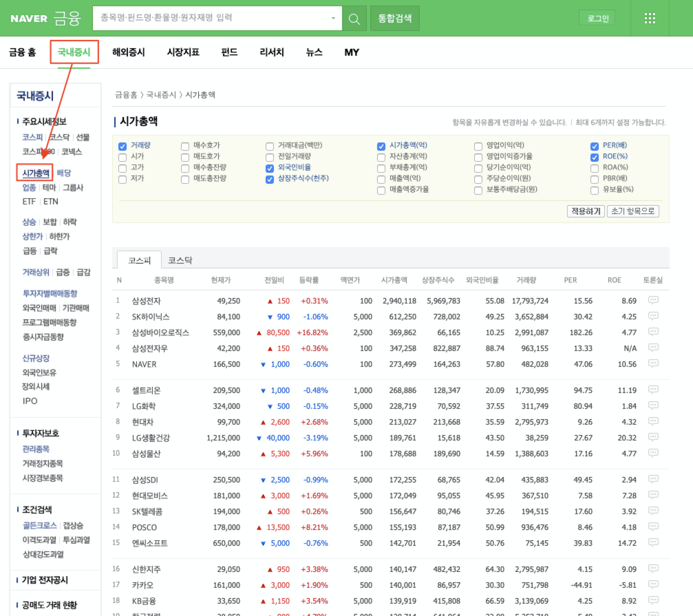Open the 카카오 stock link
The width and height of the screenshot is (693, 616).
(143, 585)
